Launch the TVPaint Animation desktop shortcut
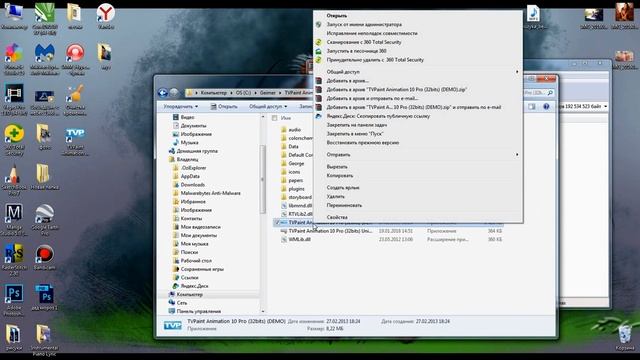The image size is (640, 360). 76,141
